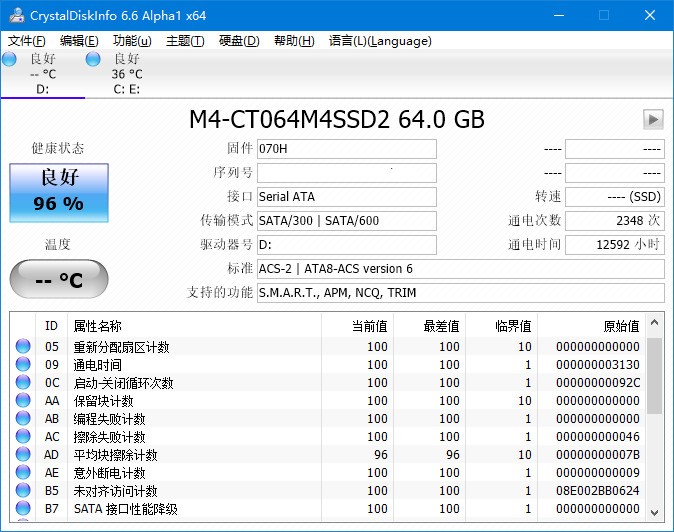Select the row 平均块擦除计数
The image size is (674, 532).
(x=328, y=455)
